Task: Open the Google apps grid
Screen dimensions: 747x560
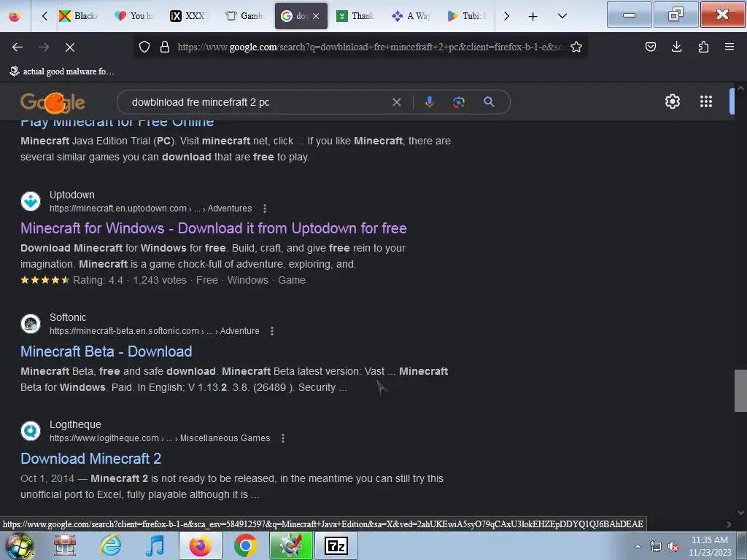Action: (x=705, y=101)
